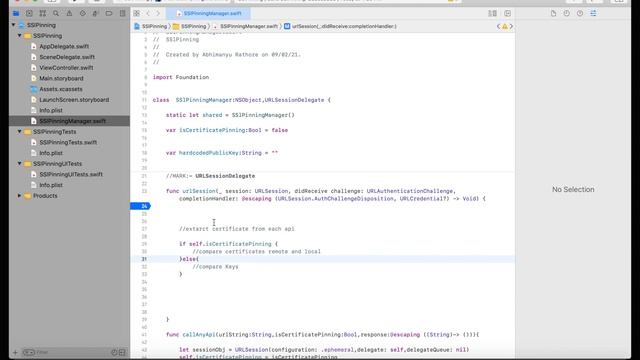Show the Quick Help inspector
Screen dimensions: 640x360
[x=580, y=13]
